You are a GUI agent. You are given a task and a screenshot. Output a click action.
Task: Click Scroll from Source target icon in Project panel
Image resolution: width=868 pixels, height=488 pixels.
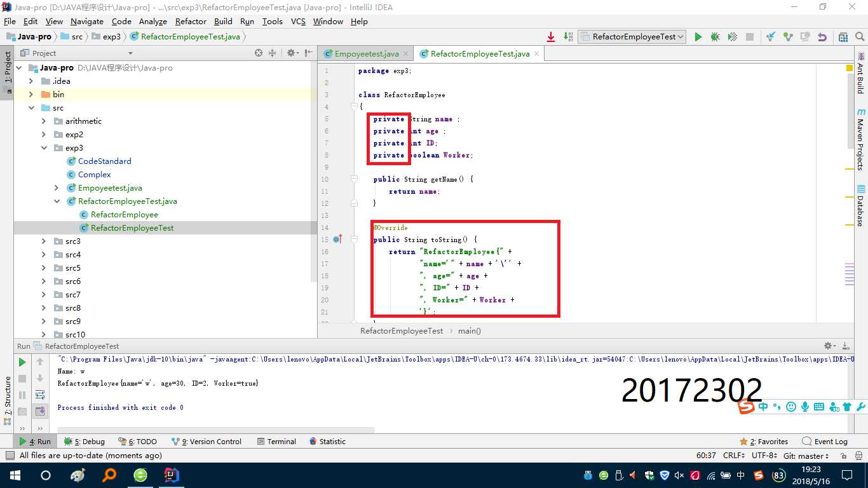click(259, 53)
